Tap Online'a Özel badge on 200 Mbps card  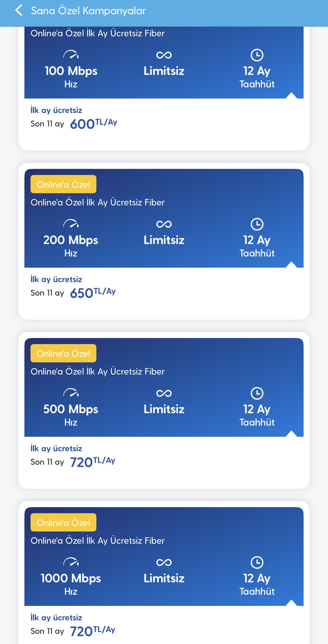pyautogui.click(x=63, y=184)
